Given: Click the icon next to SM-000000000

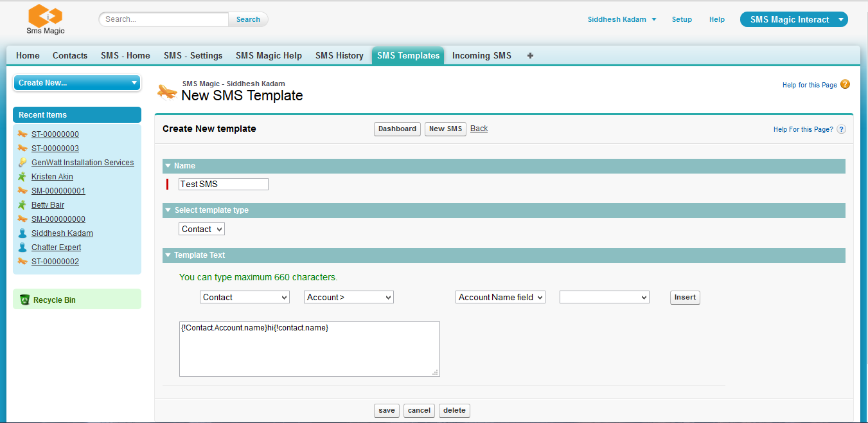Looking at the screenshot, I should pos(22,219).
